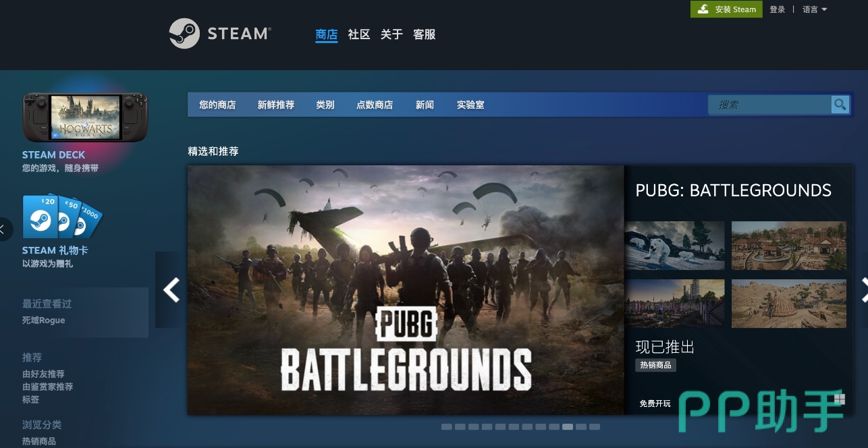Select 社区 in top navigation
The height and width of the screenshot is (448, 868).
pos(359,34)
